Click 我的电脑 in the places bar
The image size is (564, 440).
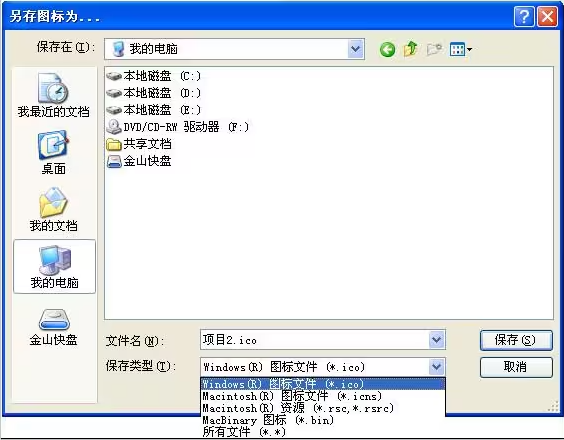[54, 267]
